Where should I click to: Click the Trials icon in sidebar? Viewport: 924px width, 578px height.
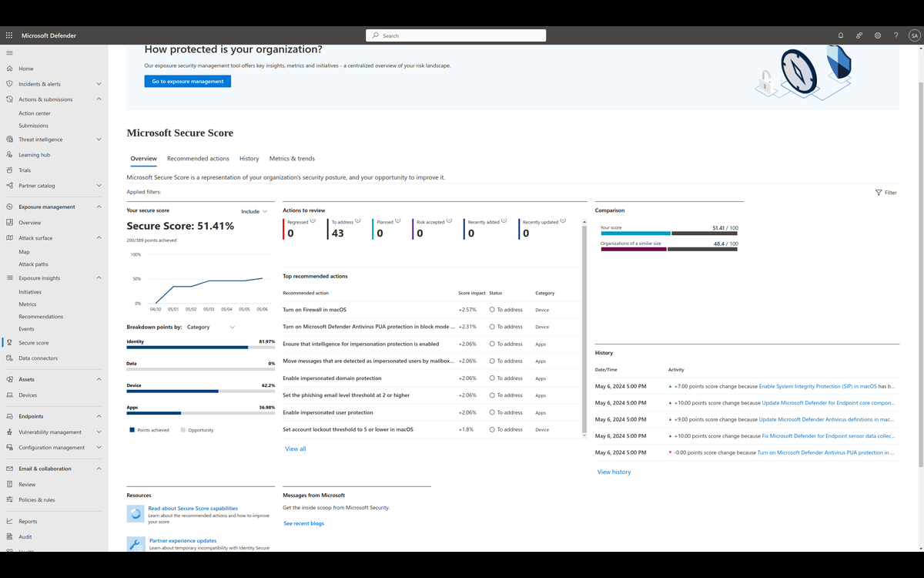[x=9, y=170]
